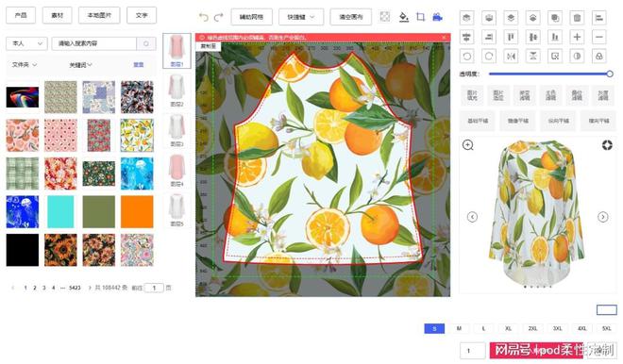This screenshot has width=623, height=364.
Task: Jump to last page 5423
Action: (x=75, y=288)
